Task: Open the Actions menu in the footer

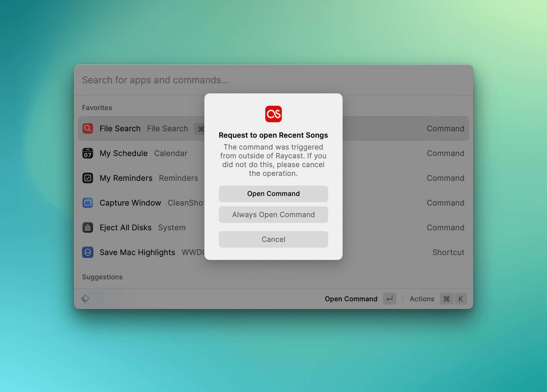Action: point(422,299)
